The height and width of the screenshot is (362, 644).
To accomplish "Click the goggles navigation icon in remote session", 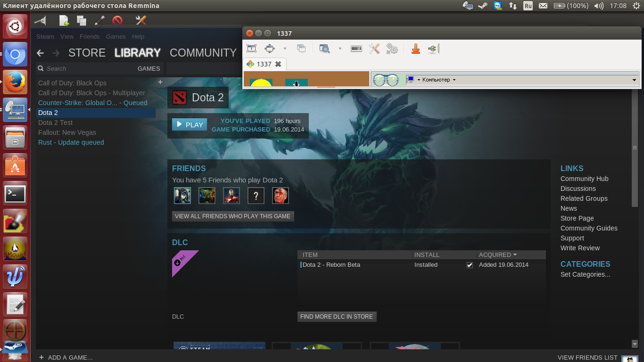I will pos(386,80).
